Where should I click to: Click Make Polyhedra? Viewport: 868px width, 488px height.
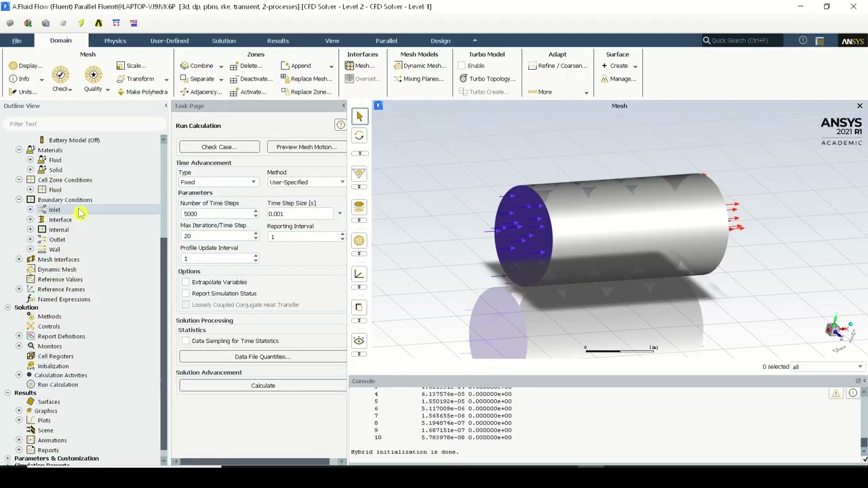[142, 91]
